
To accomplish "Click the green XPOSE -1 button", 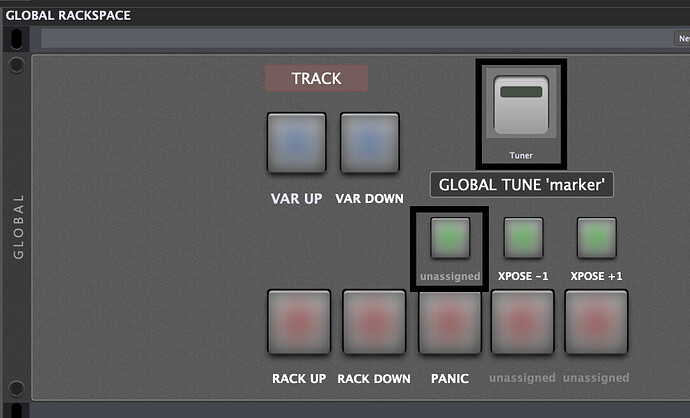I will coord(523,238).
